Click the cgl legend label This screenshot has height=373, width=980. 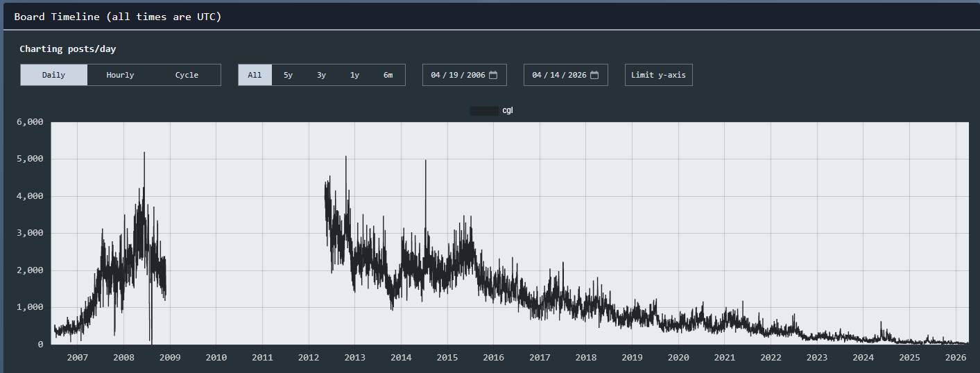pyautogui.click(x=508, y=110)
